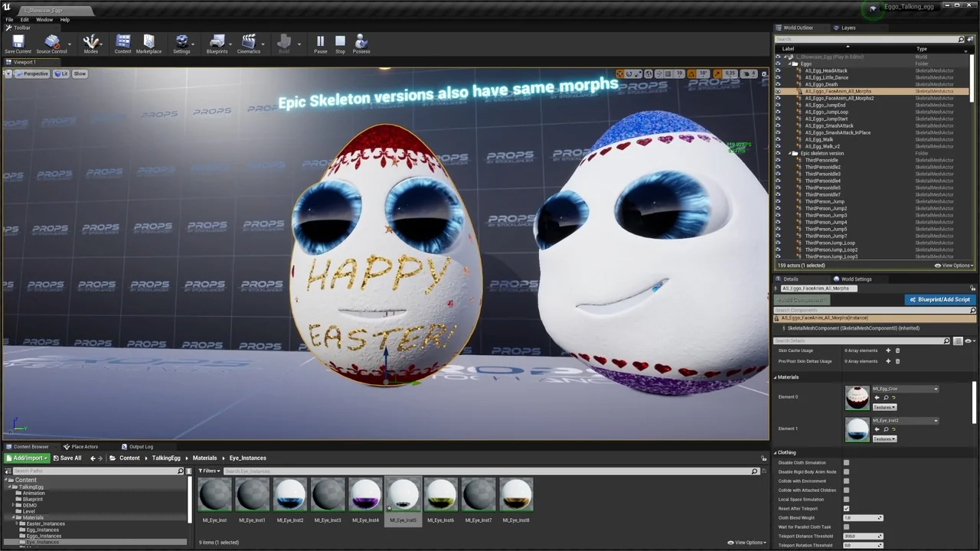Click the Save All button
This screenshot has width=980, height=551.
click(x=67, y=458)
